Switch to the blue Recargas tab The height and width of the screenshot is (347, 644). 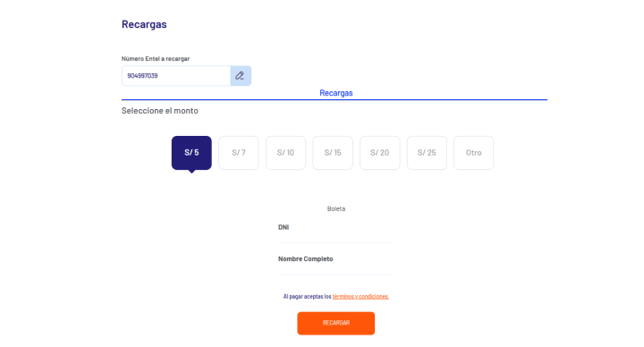point(336,93)
